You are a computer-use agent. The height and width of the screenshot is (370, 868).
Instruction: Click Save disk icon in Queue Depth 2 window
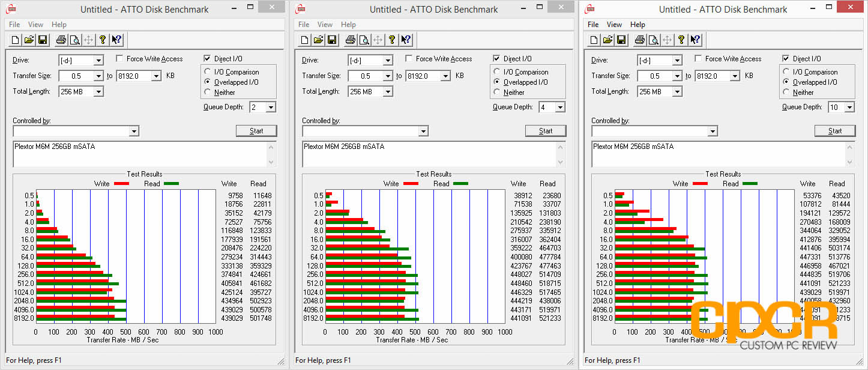coord(43,40)
